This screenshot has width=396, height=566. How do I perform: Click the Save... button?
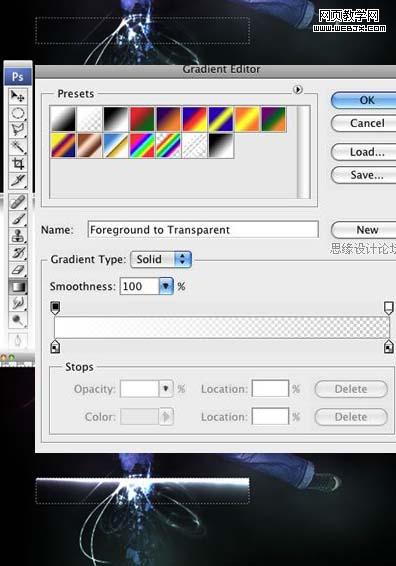coord(364,175)
